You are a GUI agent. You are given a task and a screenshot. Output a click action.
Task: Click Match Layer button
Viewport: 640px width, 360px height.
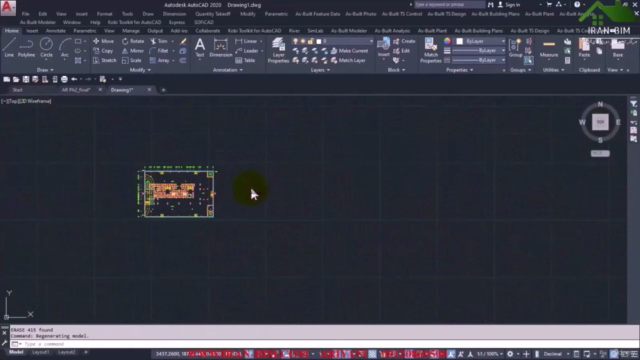[348, 60]
